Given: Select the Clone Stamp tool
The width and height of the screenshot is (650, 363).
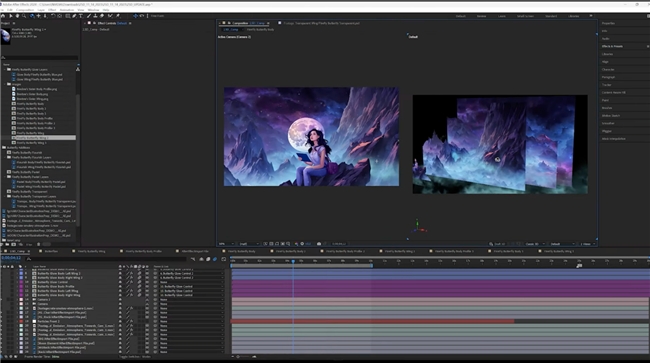Looking at the screenshot, I should point(95,16).
